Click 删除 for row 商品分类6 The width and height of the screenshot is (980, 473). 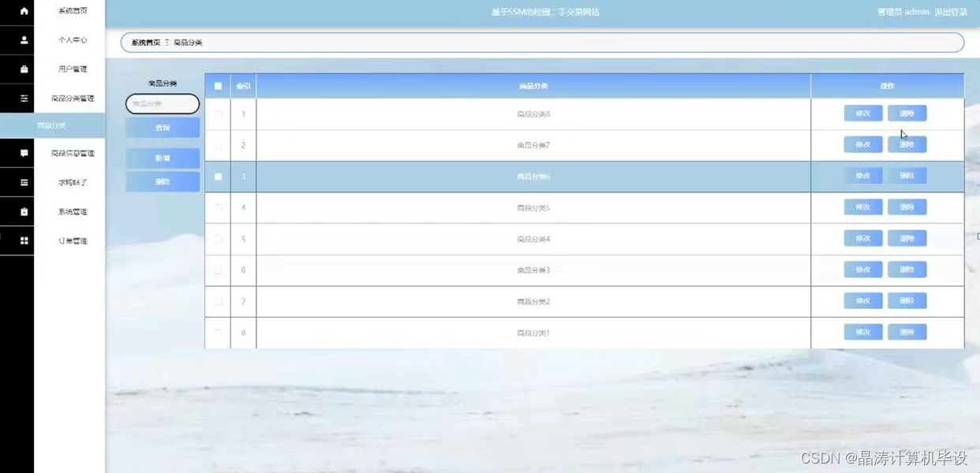(x=907, y=176)
